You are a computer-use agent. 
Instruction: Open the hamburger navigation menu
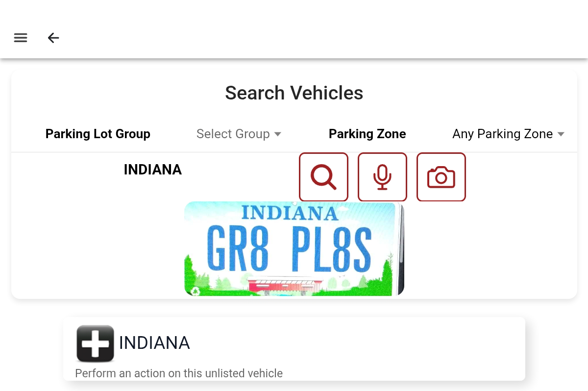pos(21,38)
